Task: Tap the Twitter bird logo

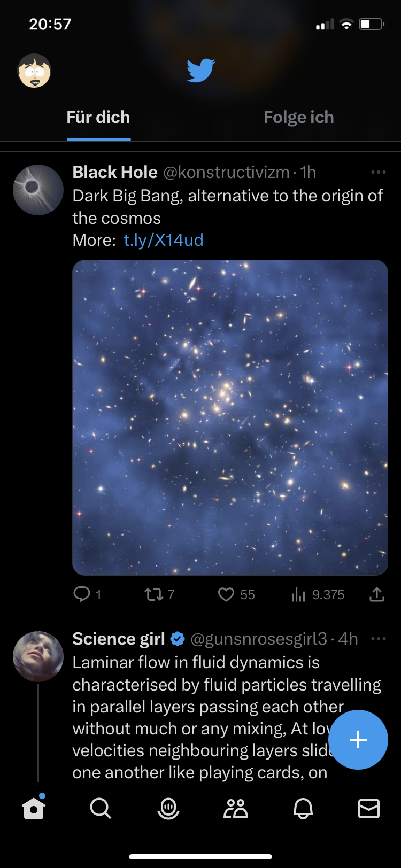Action: 200,70
